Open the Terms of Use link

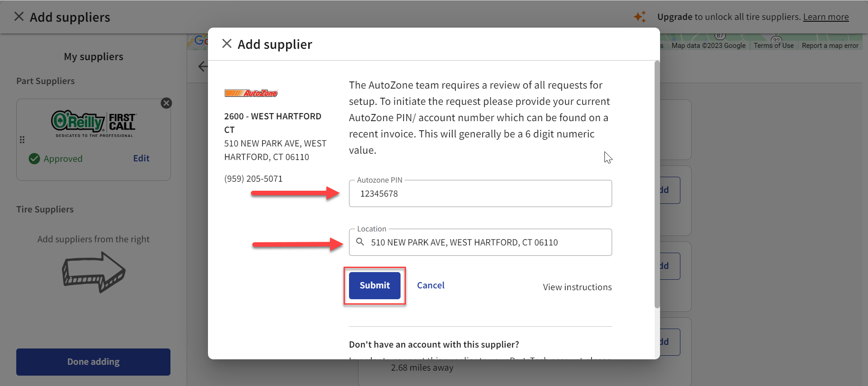(773, 45)
